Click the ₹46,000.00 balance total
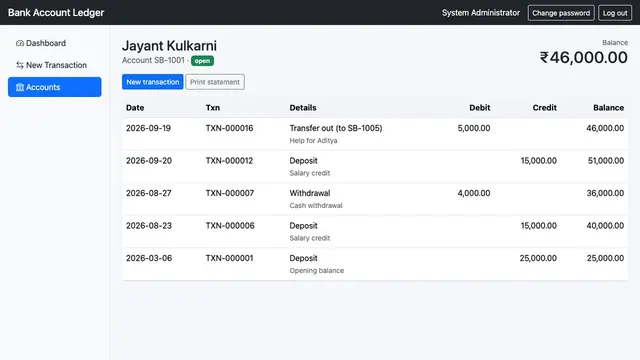The image size is (640, 360). click(584, 58)
